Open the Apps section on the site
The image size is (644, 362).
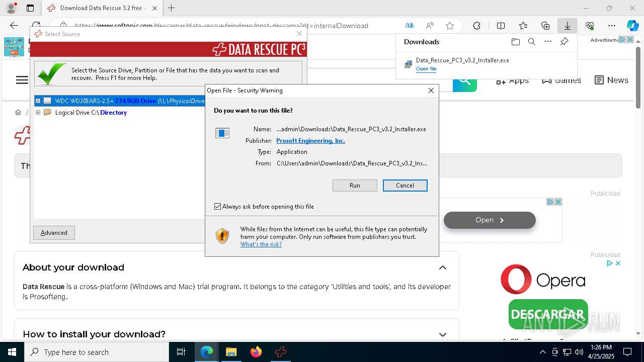[512, 80]
